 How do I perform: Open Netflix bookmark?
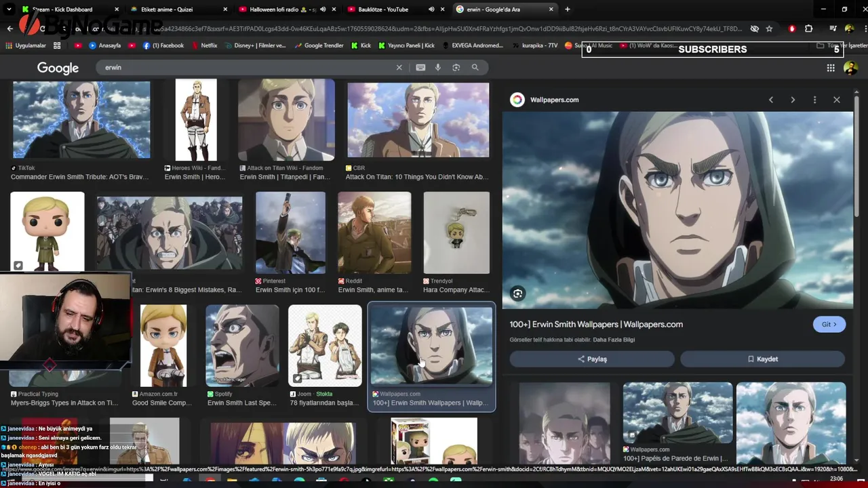(x=203, y=45)
